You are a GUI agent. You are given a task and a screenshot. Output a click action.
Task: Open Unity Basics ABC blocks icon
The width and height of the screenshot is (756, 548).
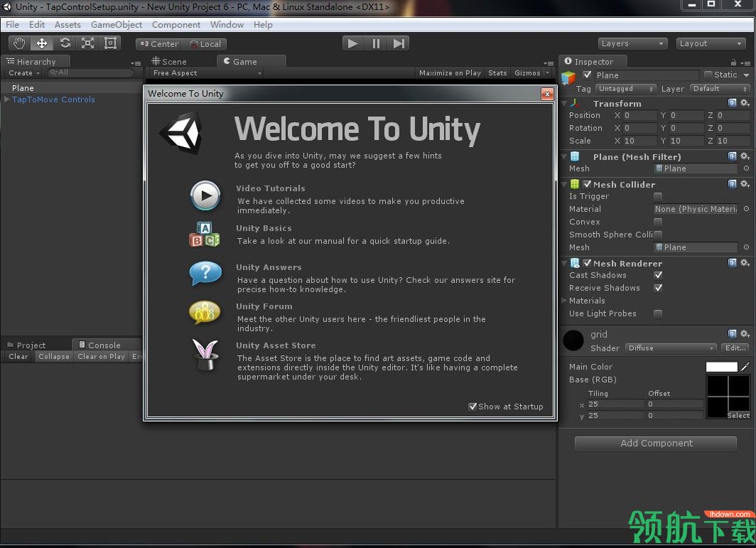point(205,235)
